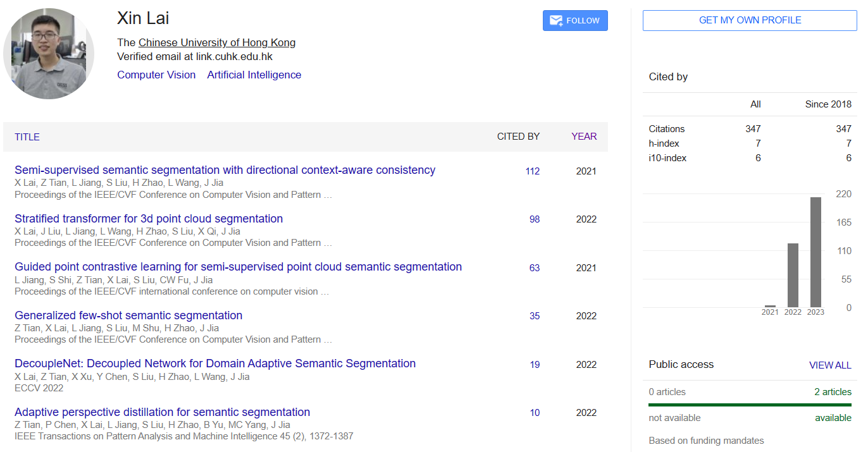Screen dimensions: 868x452
Task: Click the FOLLOW button
Action: [575, 20]
